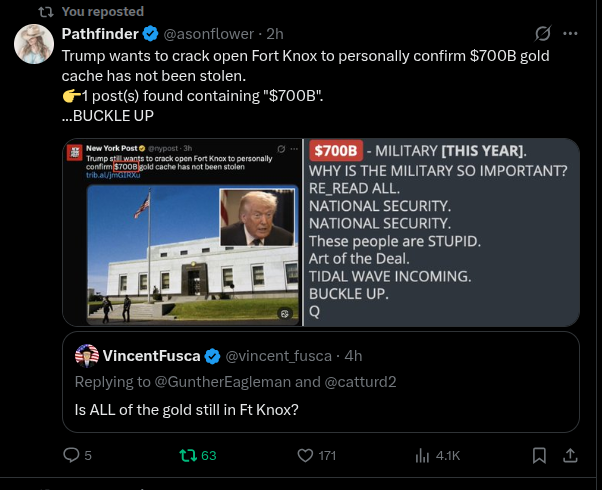Click the Pathfinder display name

point(100,34)
